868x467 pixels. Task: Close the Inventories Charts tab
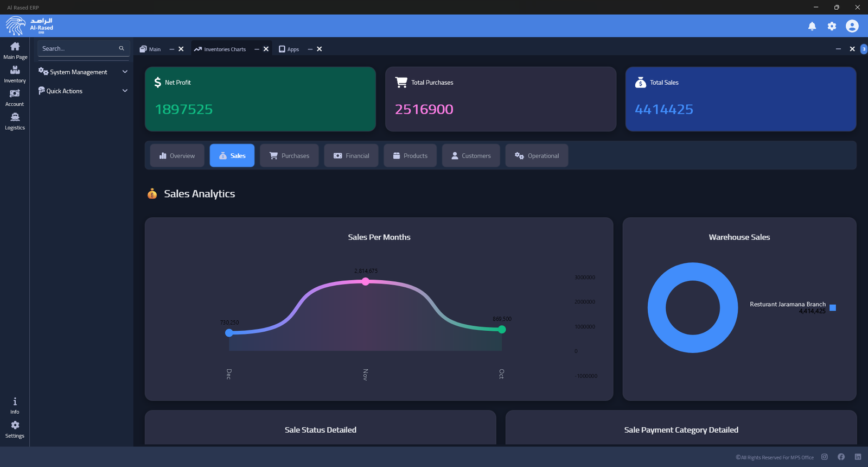point(266,49)
